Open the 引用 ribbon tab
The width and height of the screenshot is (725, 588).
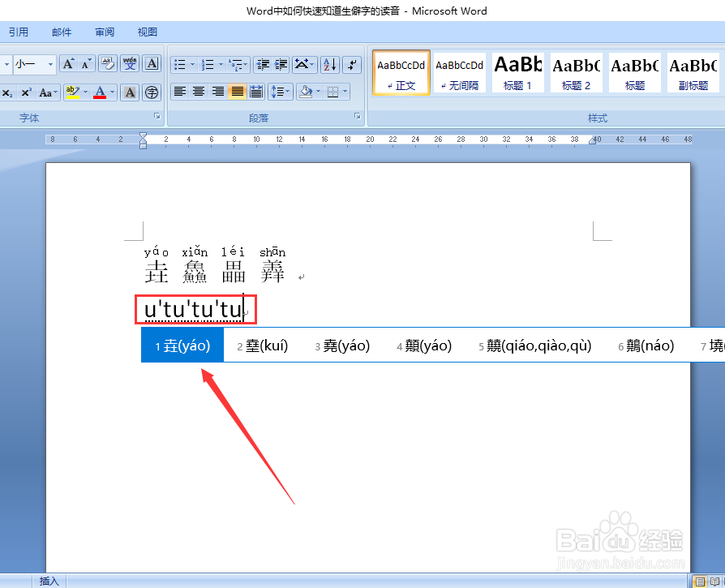19,32
